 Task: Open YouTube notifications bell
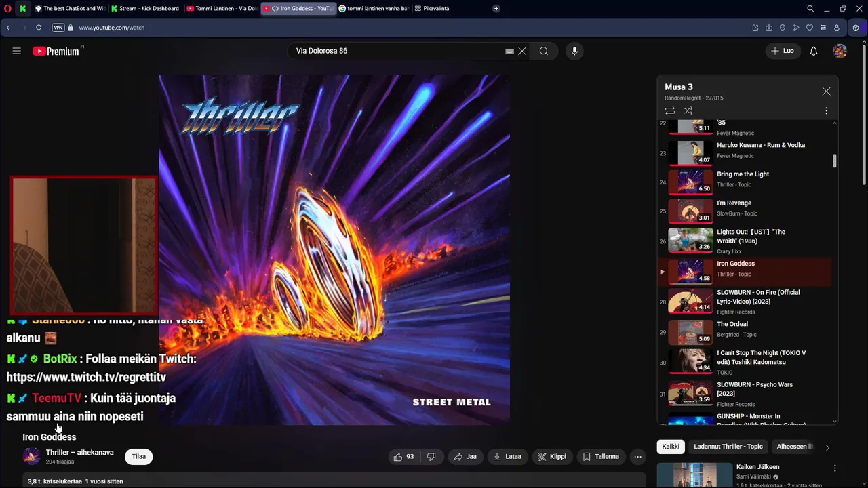pyautogui.click(x=814, y=51)
